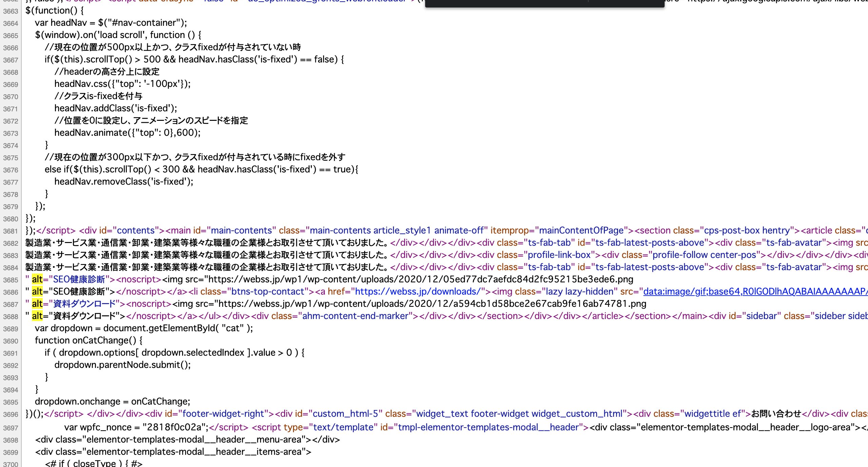
Task: Click highlighted 'alt' on line 3687
Action: coord(37,304)
